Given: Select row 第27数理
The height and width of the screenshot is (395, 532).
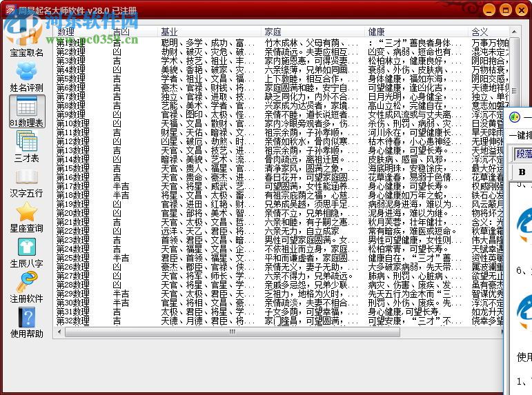Looking at the screenshot, I should tap(279, 276).
